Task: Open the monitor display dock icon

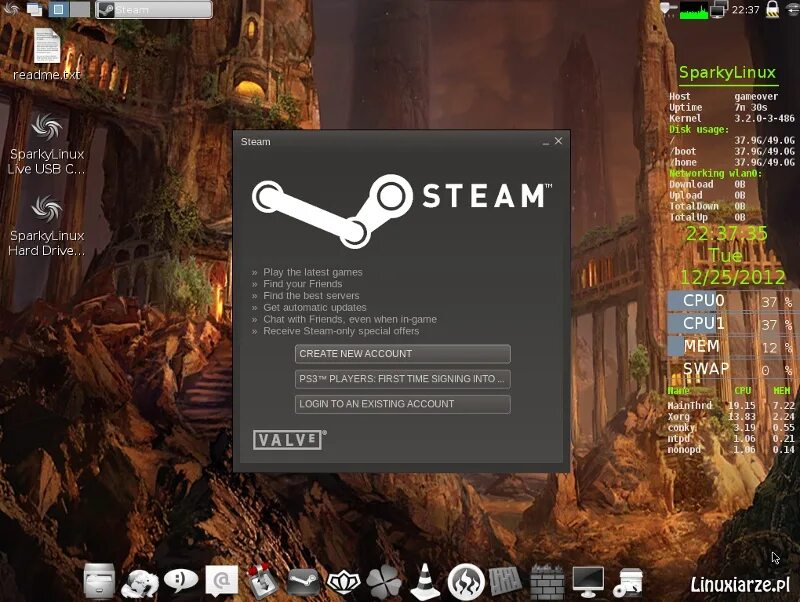Action: 588,582
